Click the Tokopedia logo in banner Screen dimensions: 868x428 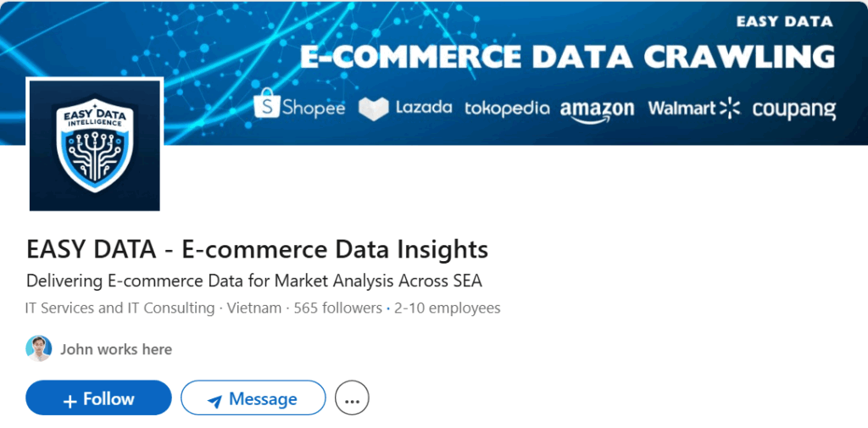point(507,108)
